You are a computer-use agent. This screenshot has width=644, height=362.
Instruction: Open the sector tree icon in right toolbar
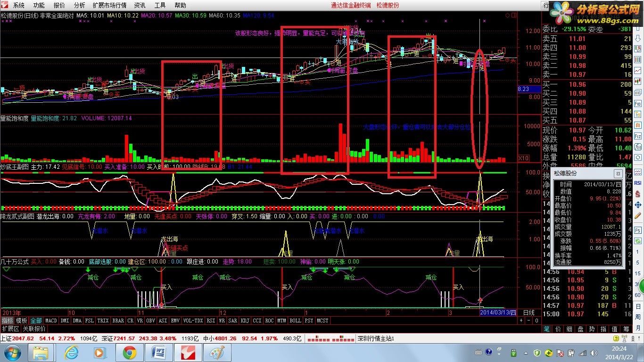[637, 114]
